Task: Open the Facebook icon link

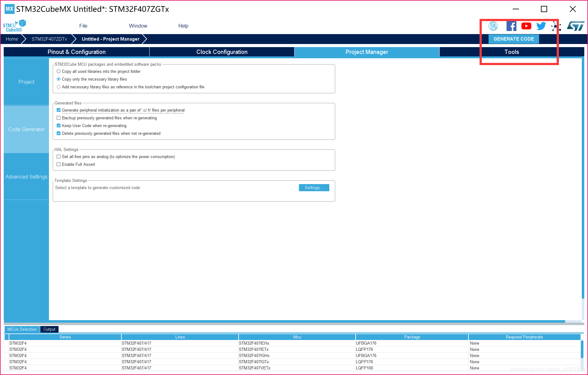Action: coord(511,26)
